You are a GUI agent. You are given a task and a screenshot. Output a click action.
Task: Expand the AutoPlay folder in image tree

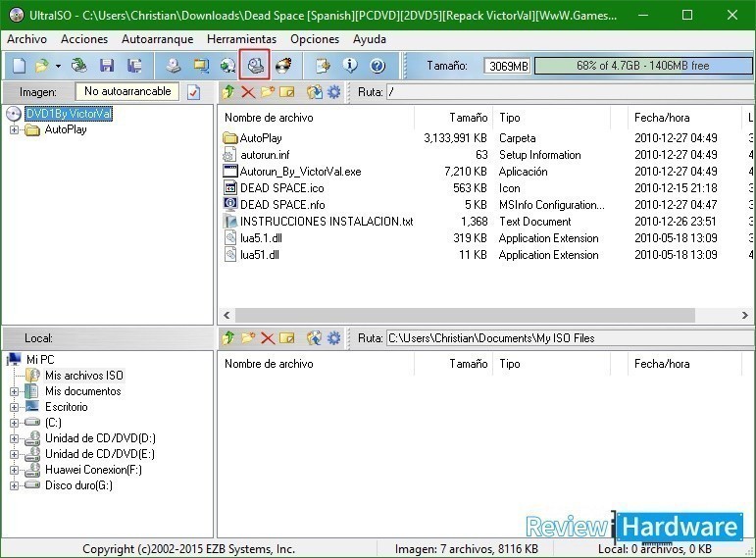tap(15, 129)
